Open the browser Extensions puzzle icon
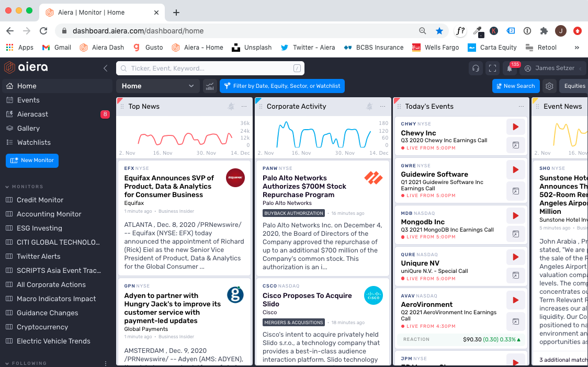The width and height of the screenshot is (588, 367). point(544,31)
